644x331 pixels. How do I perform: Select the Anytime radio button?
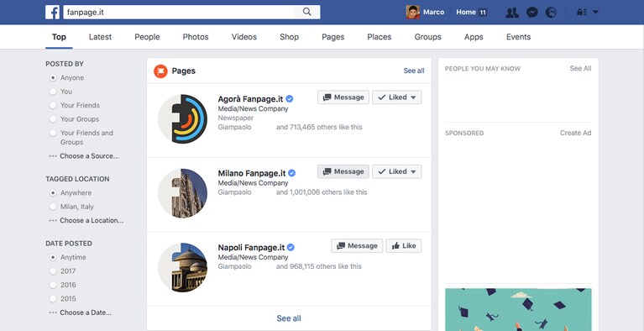click(x=53, y=257)
